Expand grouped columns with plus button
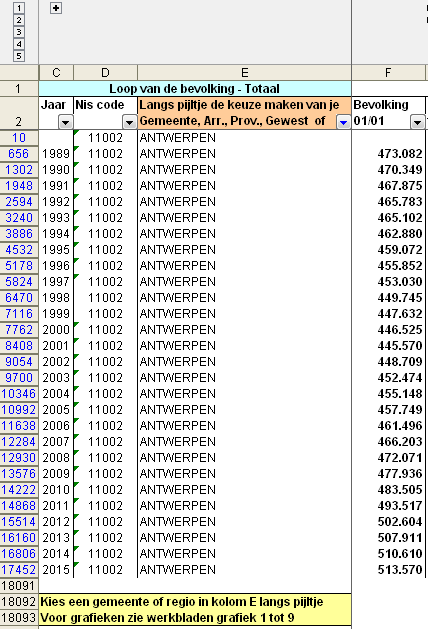This screenshot has width=428, height=629. [x=56, y=8]
